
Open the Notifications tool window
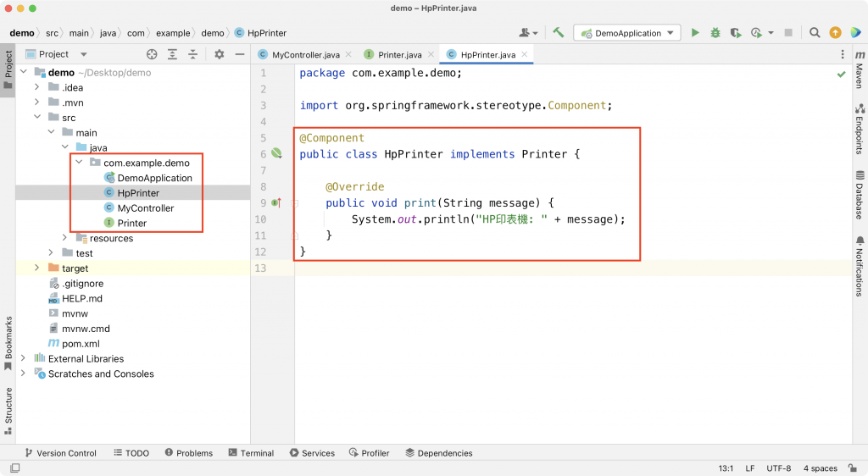click(860, 266)
